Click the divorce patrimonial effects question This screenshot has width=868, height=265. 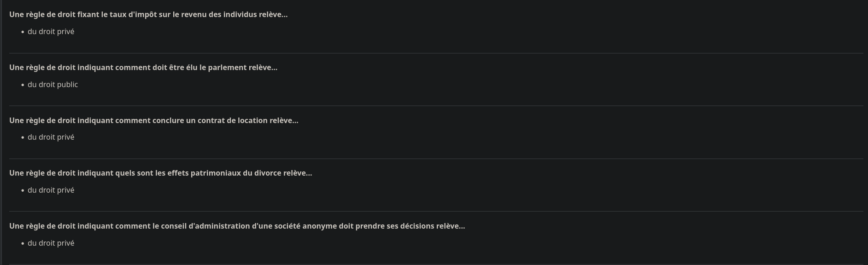[x=160, y=173]
